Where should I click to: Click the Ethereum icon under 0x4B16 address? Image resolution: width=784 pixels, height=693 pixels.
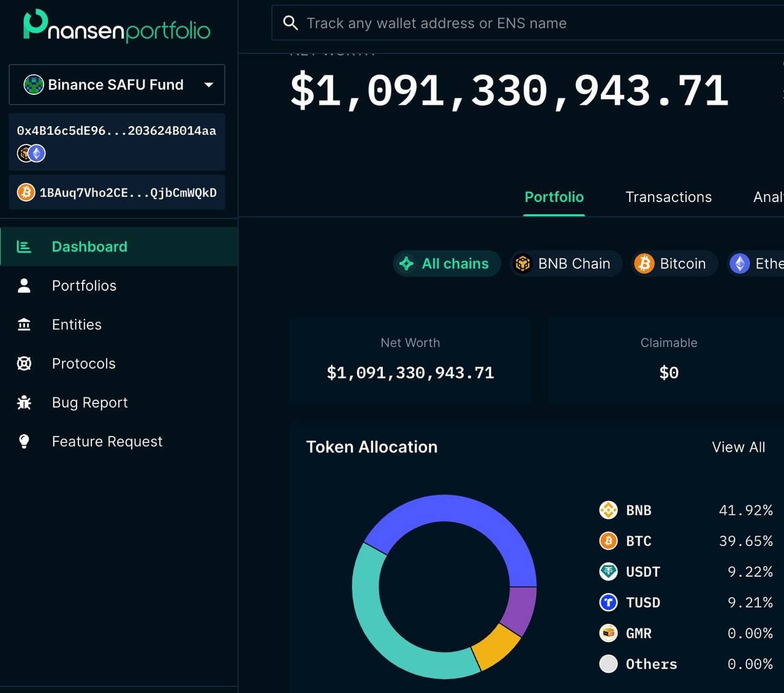coord(37,153)
